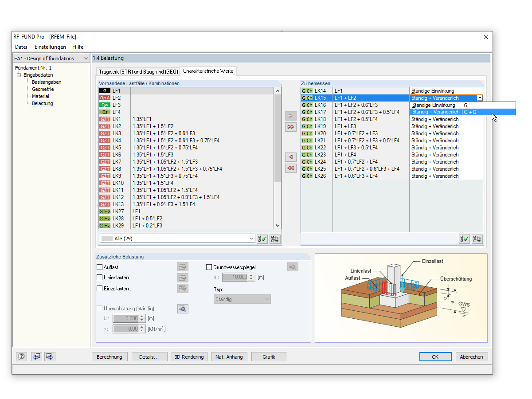Viewport: 532px width, 399px height.
Task: Select all in existing load cases list
Action: (262, 239)
